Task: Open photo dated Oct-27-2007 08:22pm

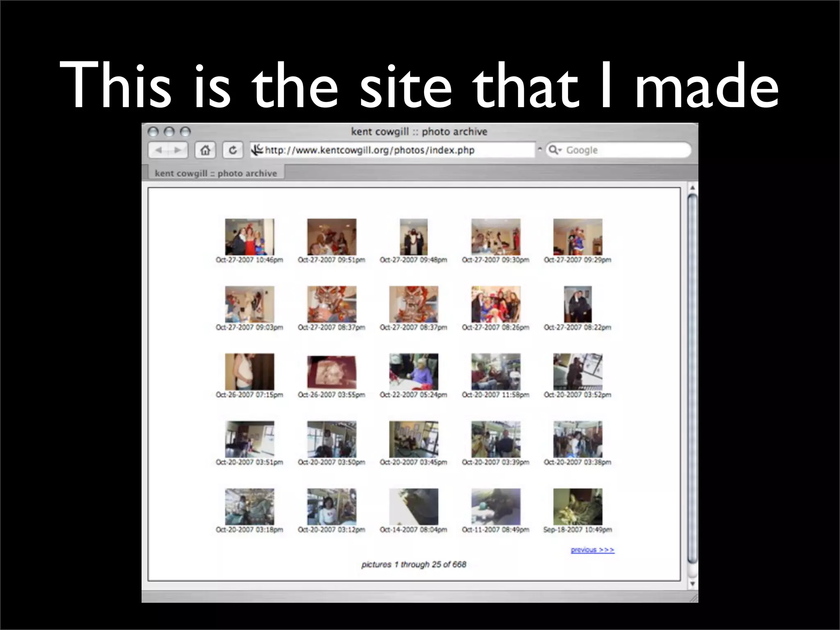Action: coord(577,304)
